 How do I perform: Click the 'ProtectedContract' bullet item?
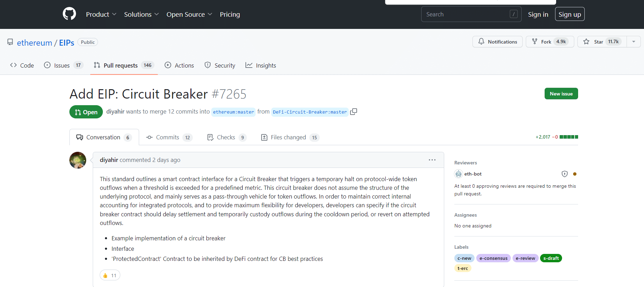pos(217,259)
